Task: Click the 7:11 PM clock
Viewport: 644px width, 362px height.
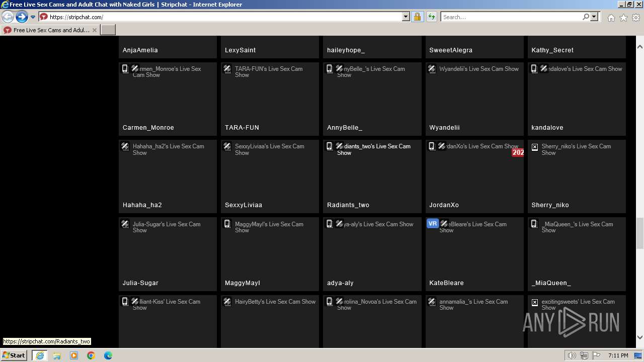Action: (x=618, y=355)
